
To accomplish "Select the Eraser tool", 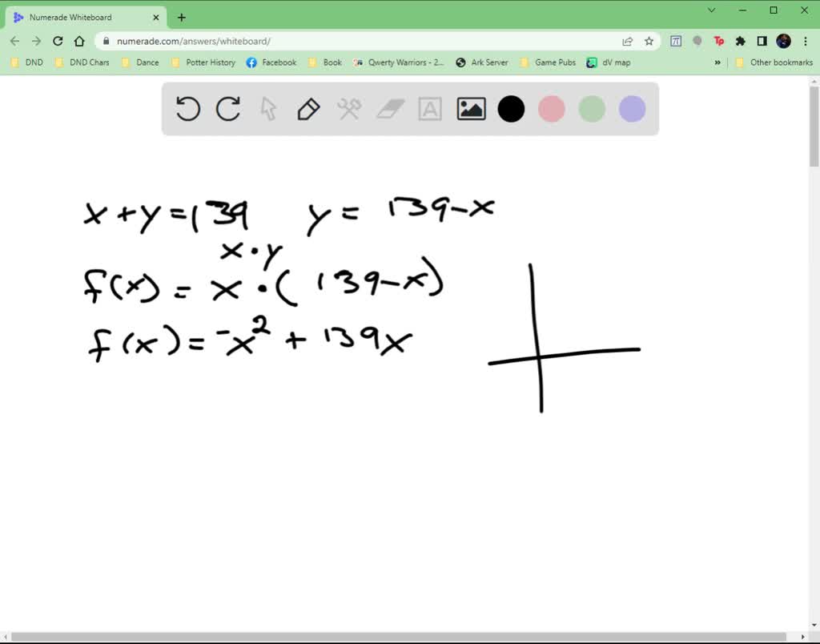I will pos(390,109).
